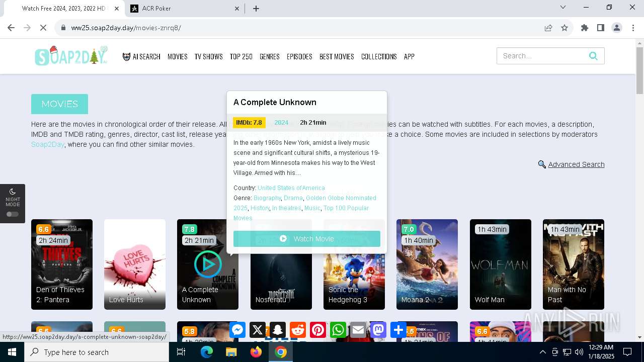Click the Soap2Day logo
644x362 pixels.
point(71,56)
